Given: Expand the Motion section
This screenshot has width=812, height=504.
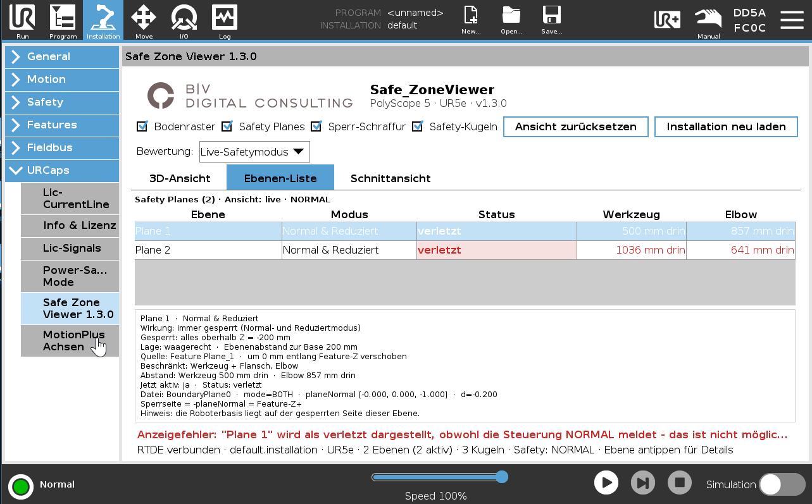Looking at the screenshot, I should tap(62, 79).
